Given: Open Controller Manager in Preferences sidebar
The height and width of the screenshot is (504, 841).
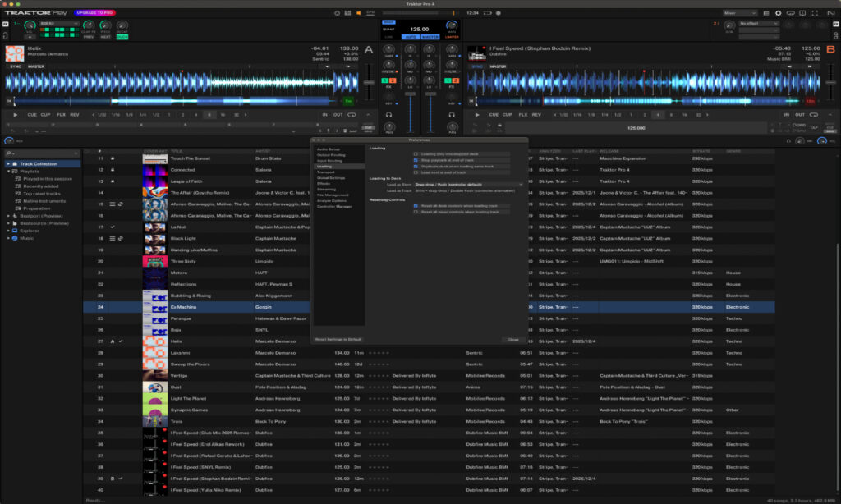Looking at the screenshot, I should tap(334, 206).
